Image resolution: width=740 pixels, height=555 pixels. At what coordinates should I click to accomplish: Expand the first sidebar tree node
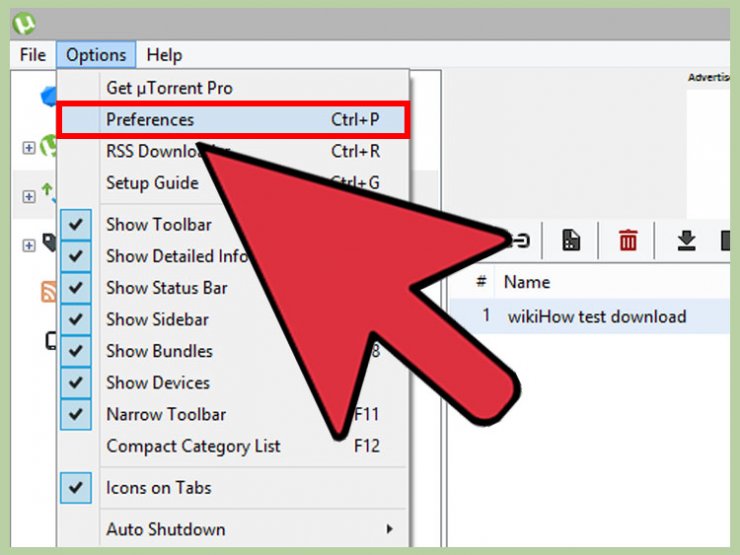tap(29, 148)
